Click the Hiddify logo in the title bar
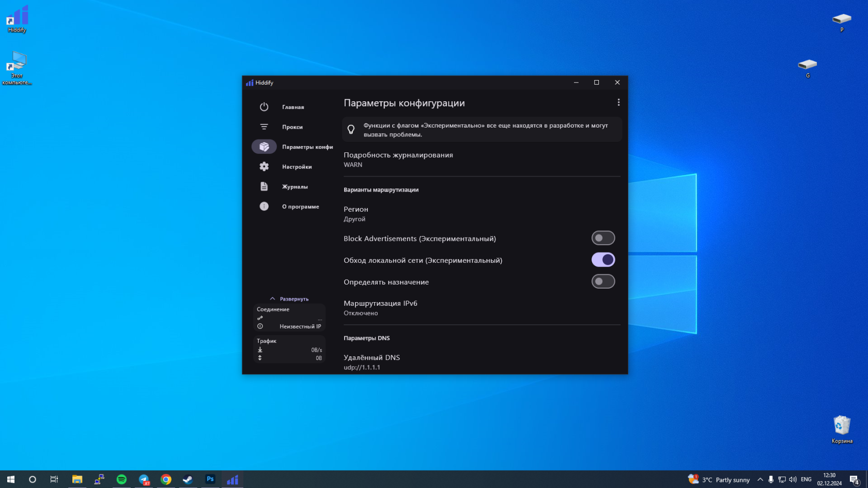The height and width of the screenshot is (488, 868). click(250, 83)
